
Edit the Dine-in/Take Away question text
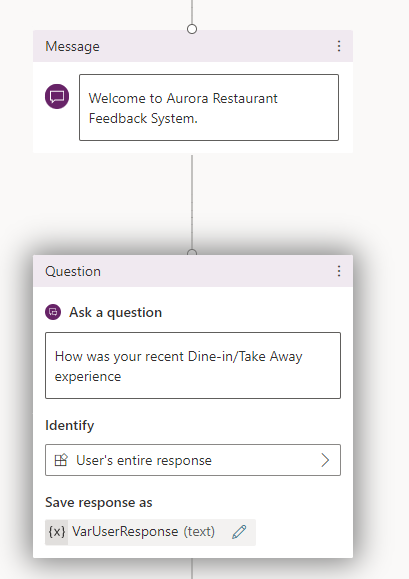[x=193, y=366]
